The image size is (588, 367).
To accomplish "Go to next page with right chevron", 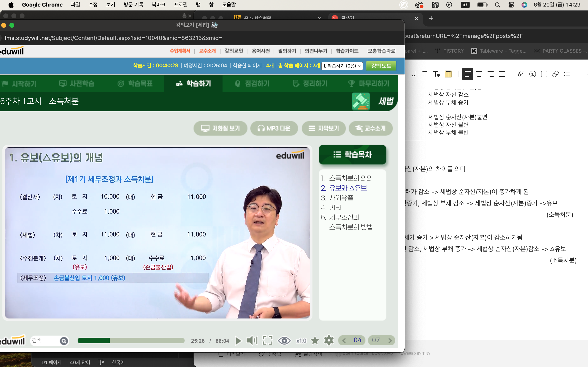I will (390, 340).
